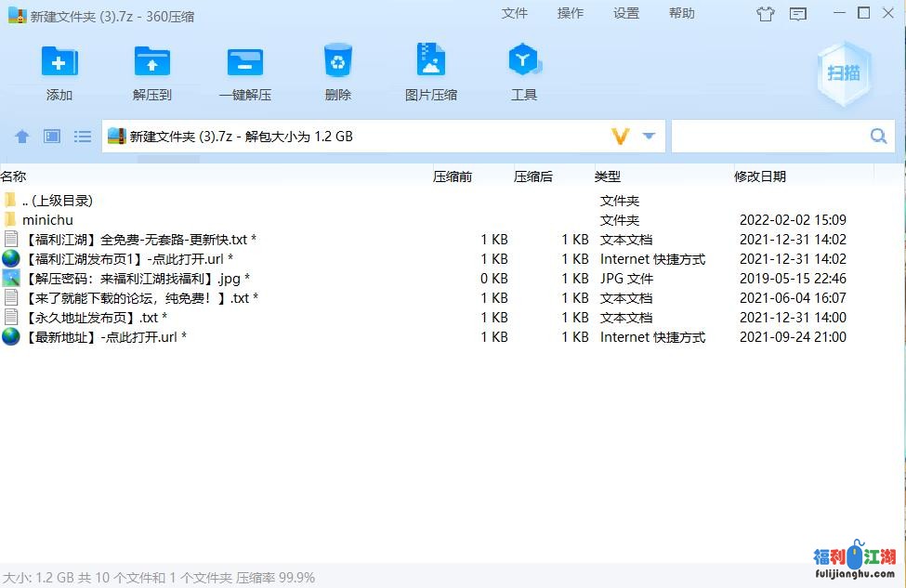Click the 添加 (Add) toolbar icon
The width and height of the screenshot is (906, 588).
tap(59, 63)
